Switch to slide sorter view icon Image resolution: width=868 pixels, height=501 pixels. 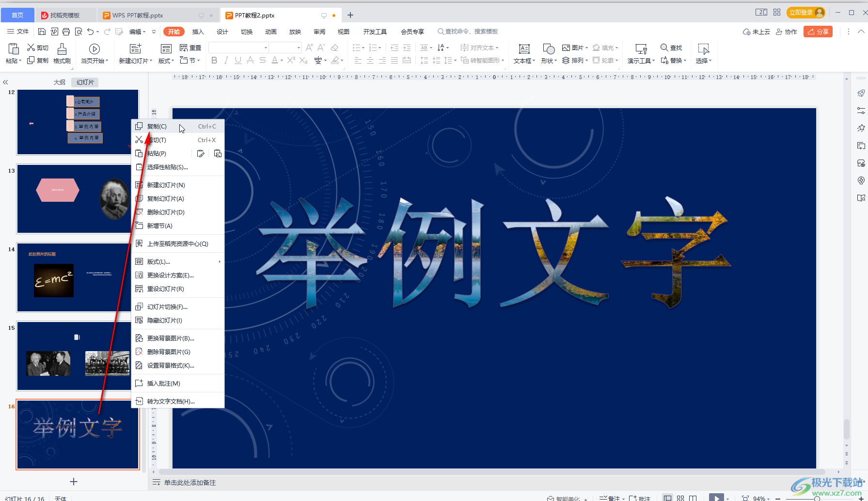pyautogui.click(x=680, y=498)
